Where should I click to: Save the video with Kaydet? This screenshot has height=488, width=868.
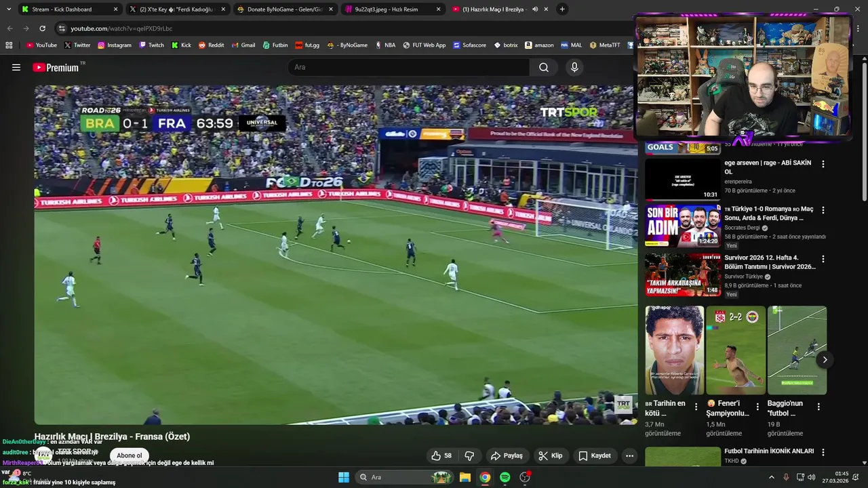coord(594,455)
